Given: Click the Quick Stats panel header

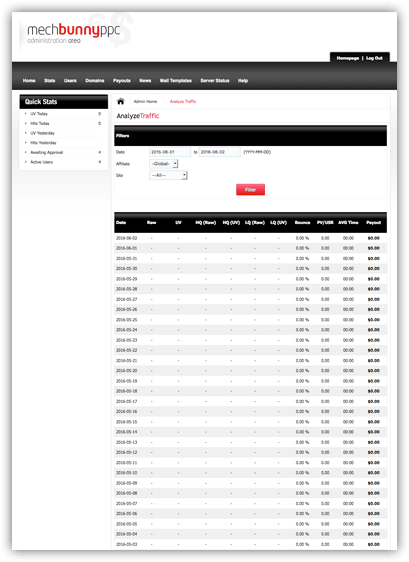Looking at the screenshot, I should [x=64, y=102].
